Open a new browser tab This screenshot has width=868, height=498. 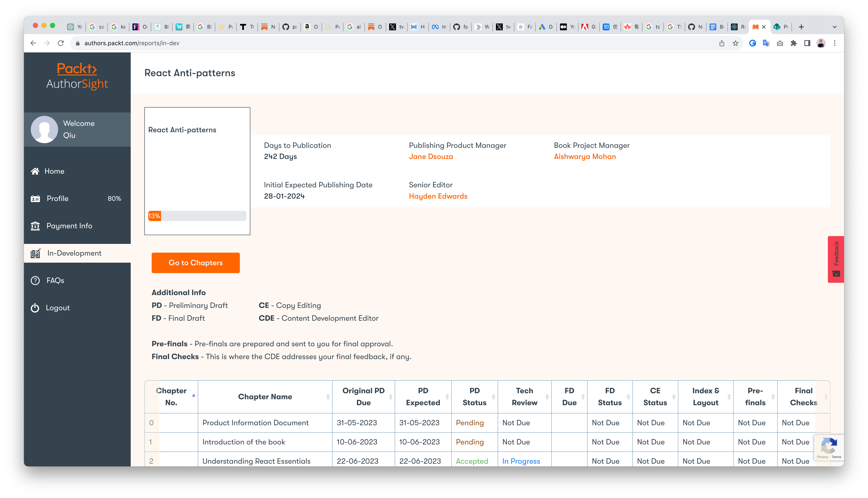[801, 27]
